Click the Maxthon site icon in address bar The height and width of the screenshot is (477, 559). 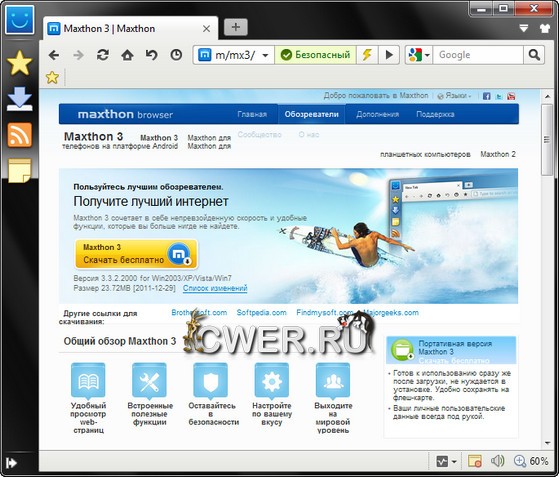(x=205, y=55)
